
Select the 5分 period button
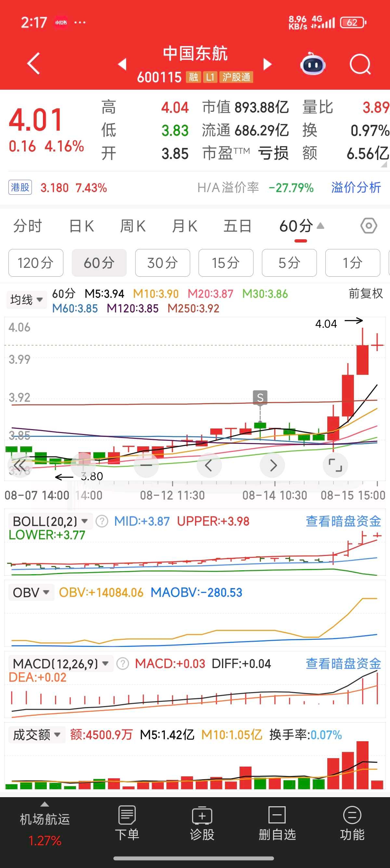point(289,263)
